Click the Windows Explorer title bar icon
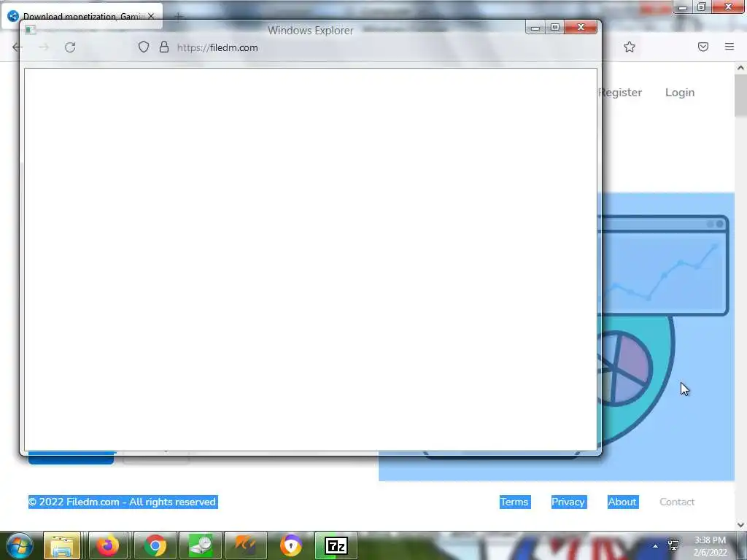The height and width of the screenshot is (560, 747). pyautogui.click(x=30, y=30)
